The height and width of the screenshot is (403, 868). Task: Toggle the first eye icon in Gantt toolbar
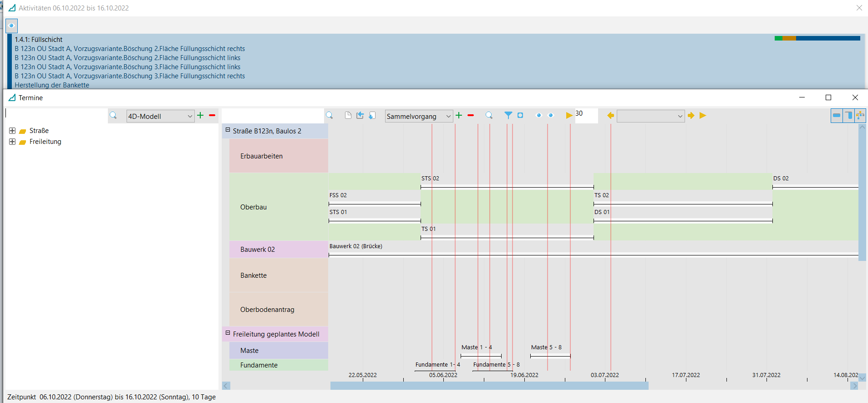[539, 116]
